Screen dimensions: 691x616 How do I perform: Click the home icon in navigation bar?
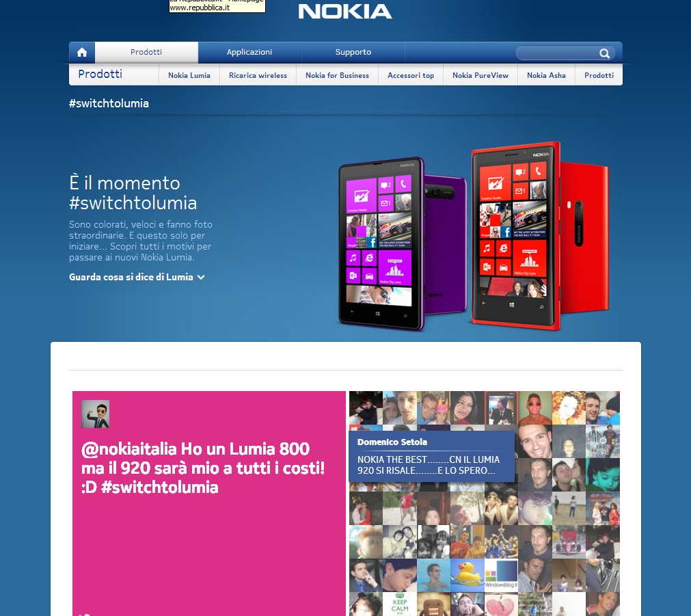pos(82,53)
